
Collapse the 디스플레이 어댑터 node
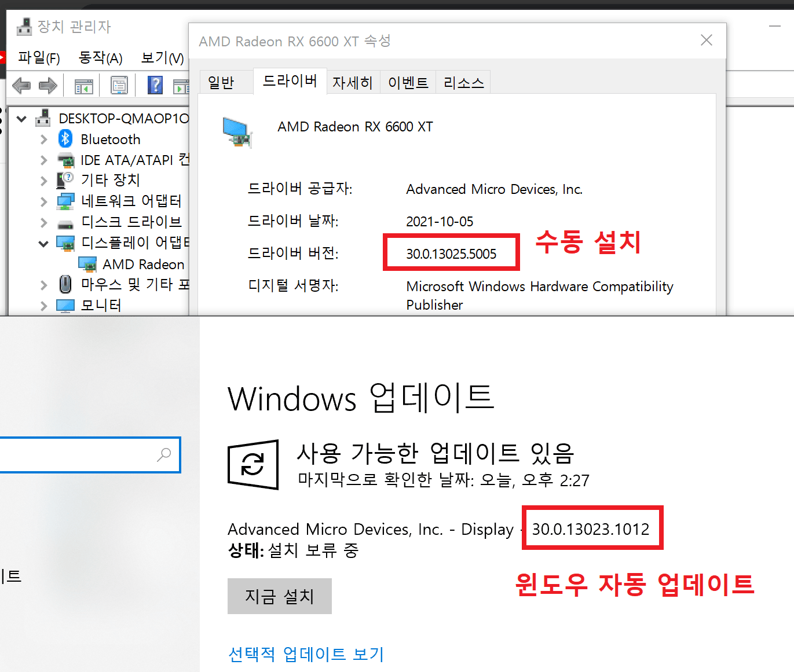click(x=43, y=244)
